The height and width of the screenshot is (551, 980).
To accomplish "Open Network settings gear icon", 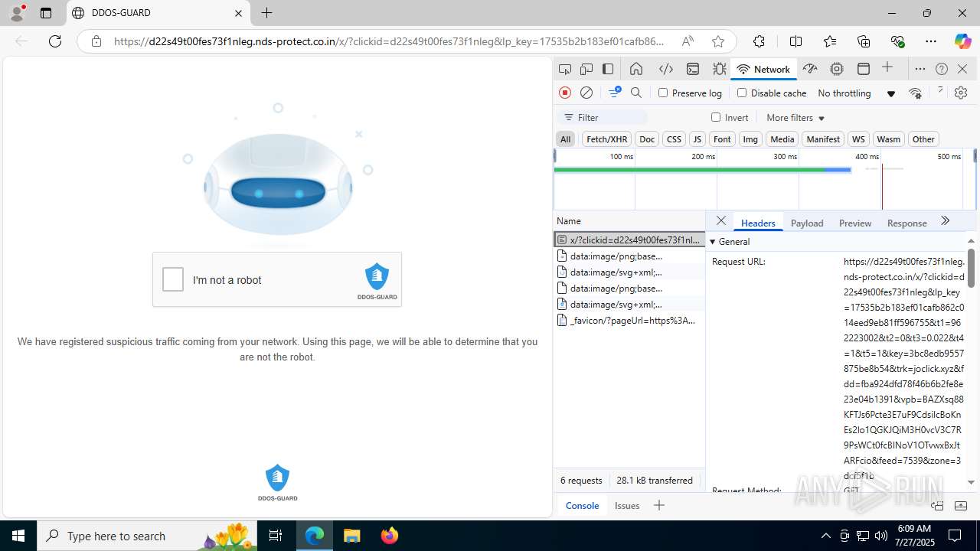I will (x=961, y=93).
